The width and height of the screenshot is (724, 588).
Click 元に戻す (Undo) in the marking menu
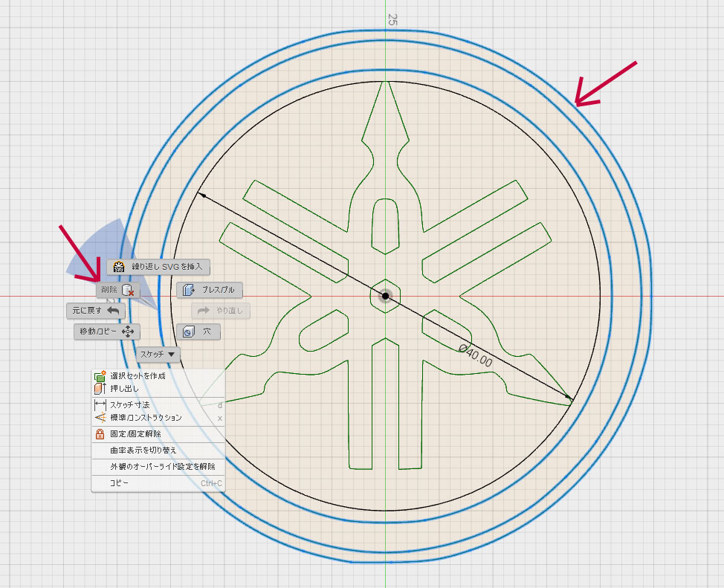pos(94,310)
